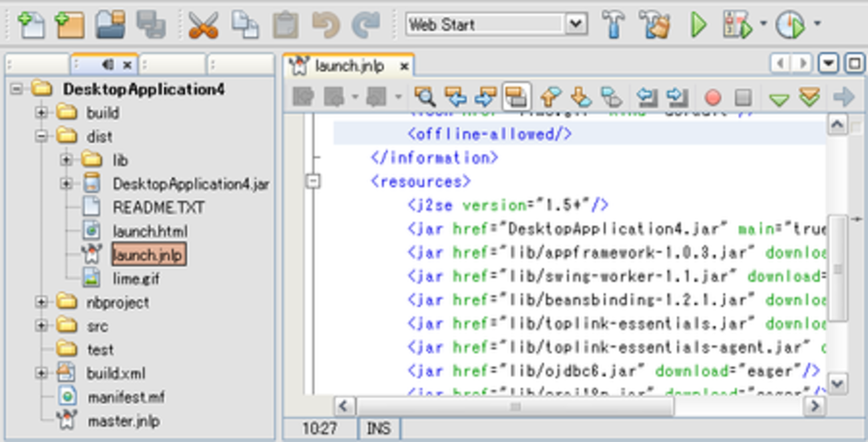The height and width of the screenshot is (442, 868).
Task: Collapse the dist folder node
Action: (x=41, y=136)
